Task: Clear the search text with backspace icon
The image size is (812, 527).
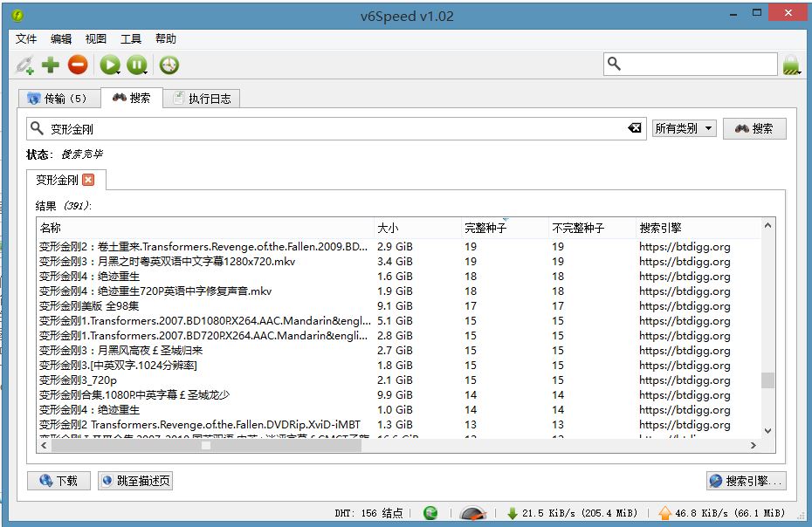Action: [x=635, y=128]
